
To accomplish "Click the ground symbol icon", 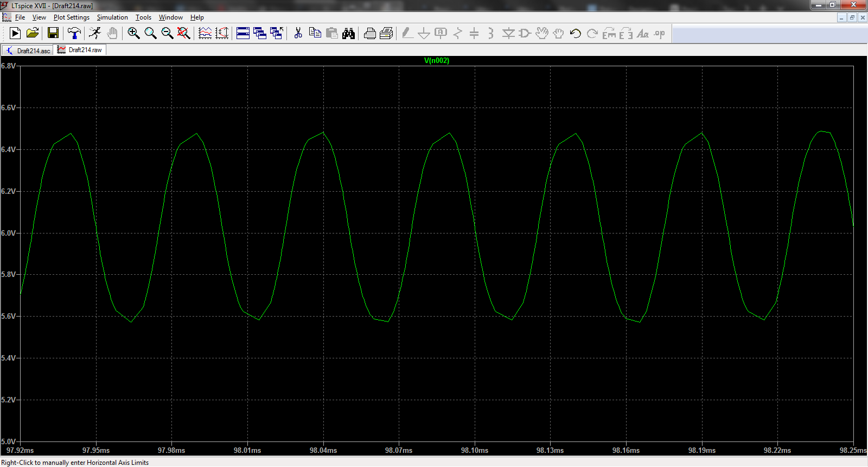I will pos(424,34).
